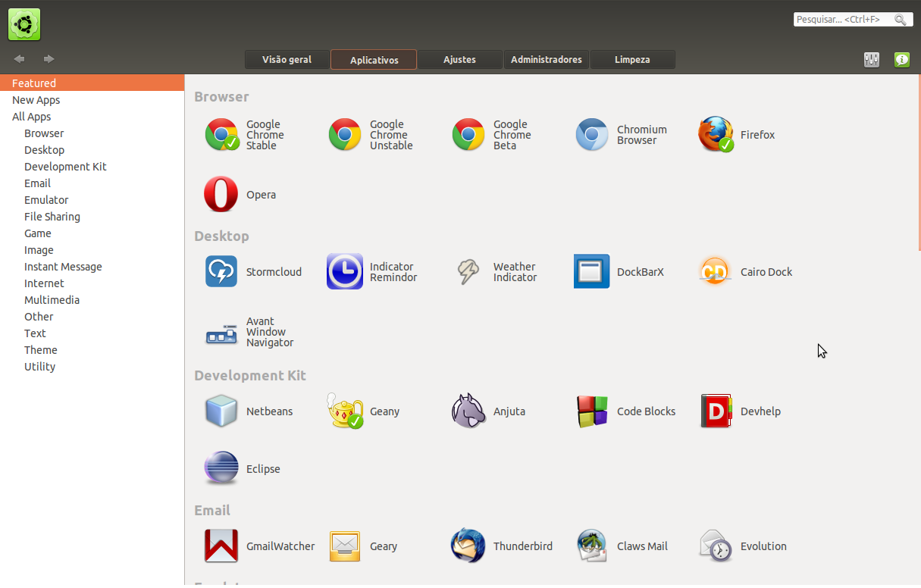The height and width of the screenshot is (588, 921).
Task: Open the Netbeans cube icon
Action: (221, 411)
